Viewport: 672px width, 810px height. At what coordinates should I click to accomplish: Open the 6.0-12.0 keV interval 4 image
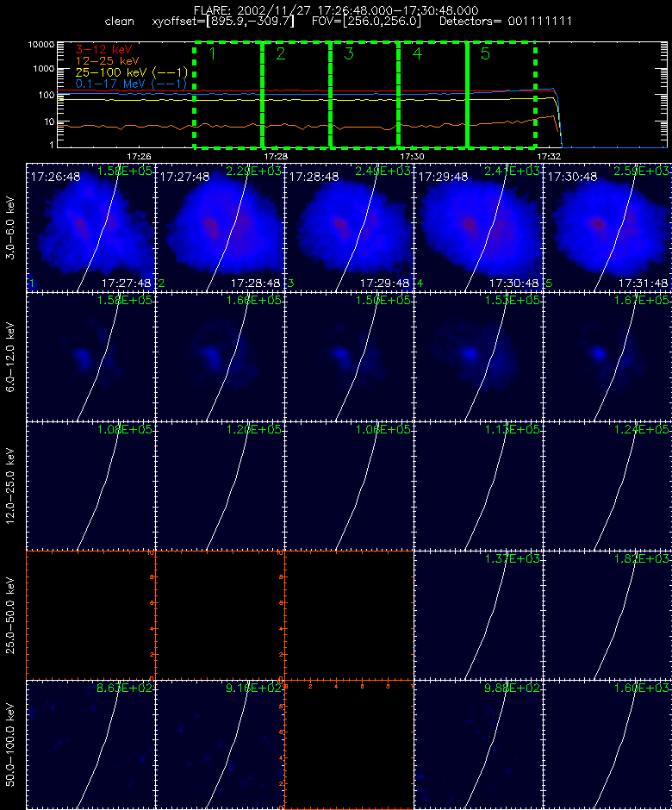pyautogui.click(x=478, y=357)
